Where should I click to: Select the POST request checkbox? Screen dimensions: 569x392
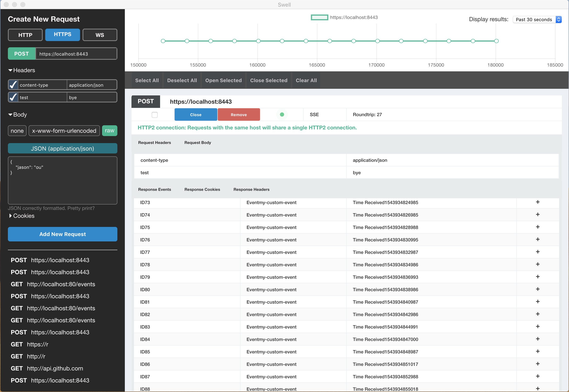pos(154,115)
